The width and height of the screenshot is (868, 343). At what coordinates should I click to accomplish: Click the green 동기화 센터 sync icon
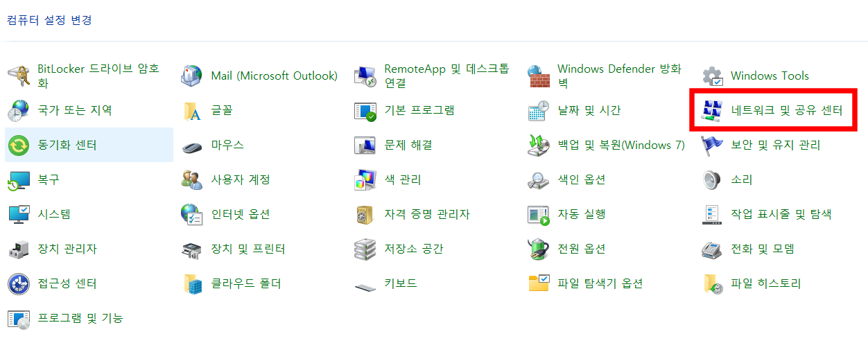click(19, 145)
